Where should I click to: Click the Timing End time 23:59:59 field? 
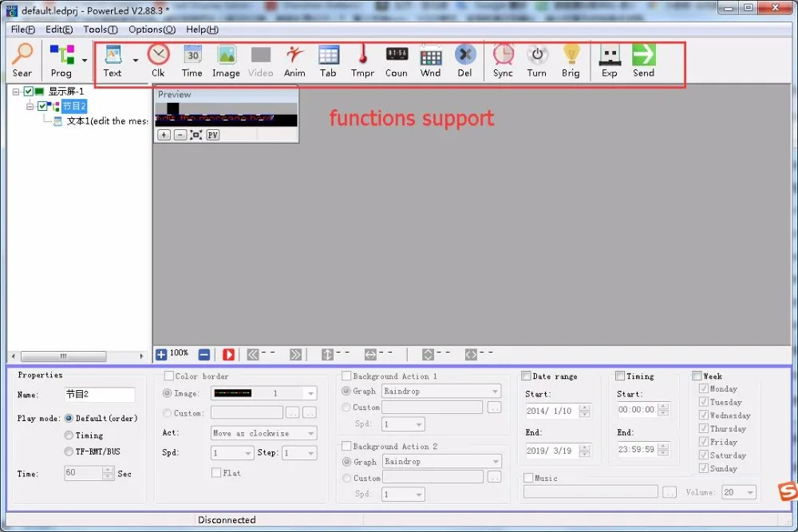pyautogui.click(x=643, y=450)
